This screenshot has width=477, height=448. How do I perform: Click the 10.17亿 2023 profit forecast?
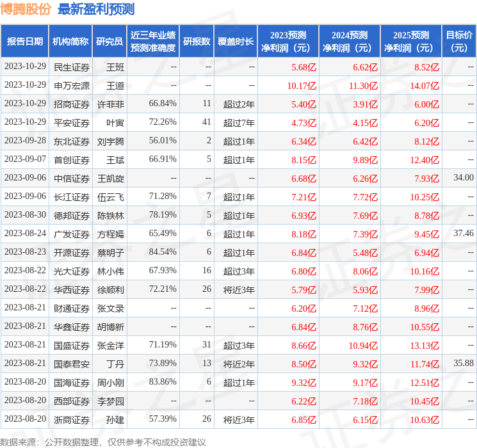coord(302,86)
